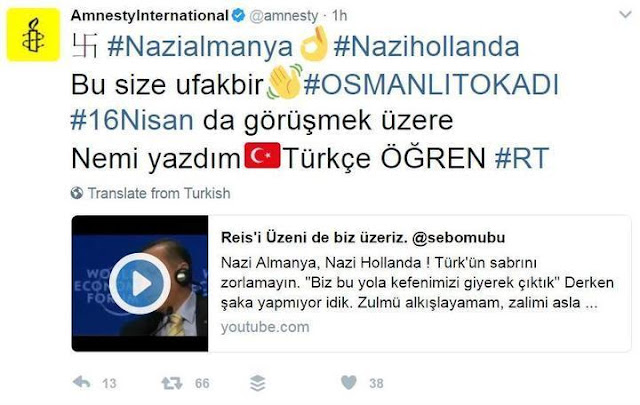
Task: Click the blue verified badge
Action: tap(238, 16)
